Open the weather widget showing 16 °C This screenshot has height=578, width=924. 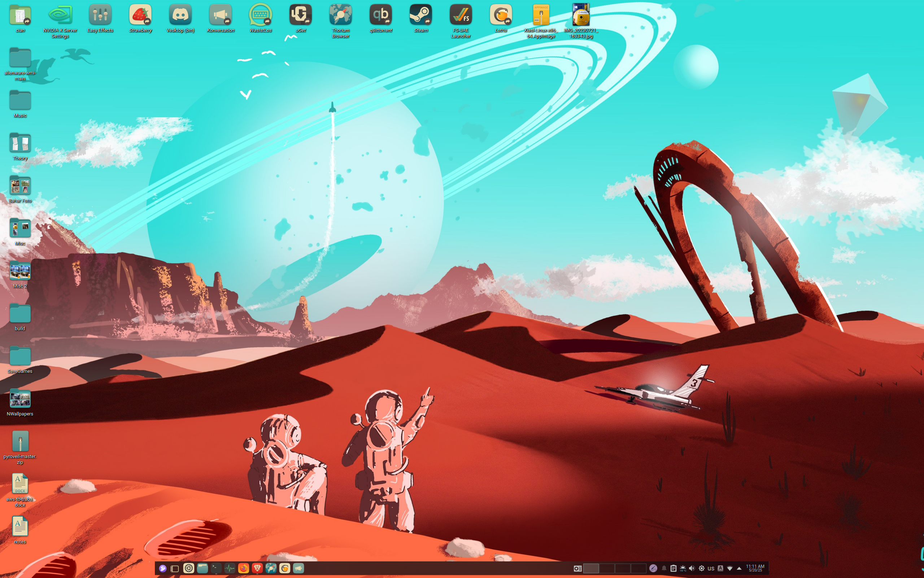click(x=683, y=569)
